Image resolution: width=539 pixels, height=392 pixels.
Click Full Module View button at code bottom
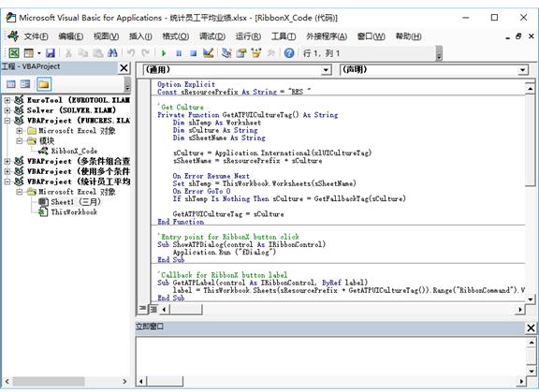[x=153, y=309]
